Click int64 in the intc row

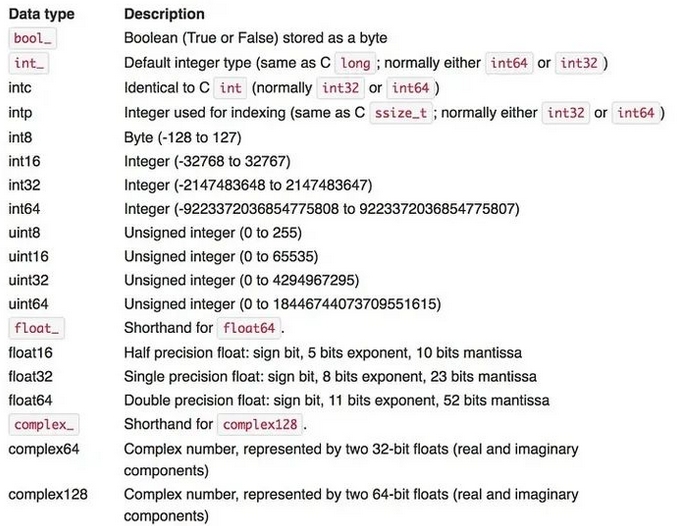tap(410, 88)
